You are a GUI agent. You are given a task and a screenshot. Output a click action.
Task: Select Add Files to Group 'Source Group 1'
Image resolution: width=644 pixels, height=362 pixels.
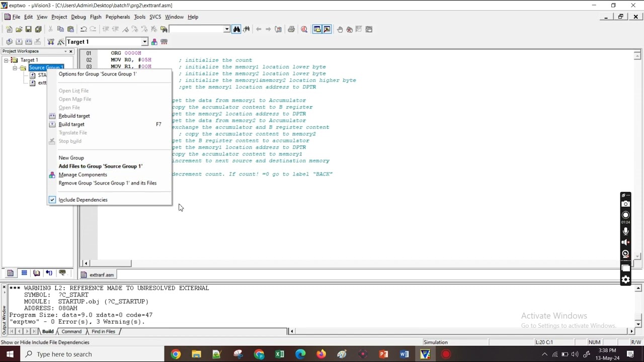pyautogui.click(x=101, y=166)
